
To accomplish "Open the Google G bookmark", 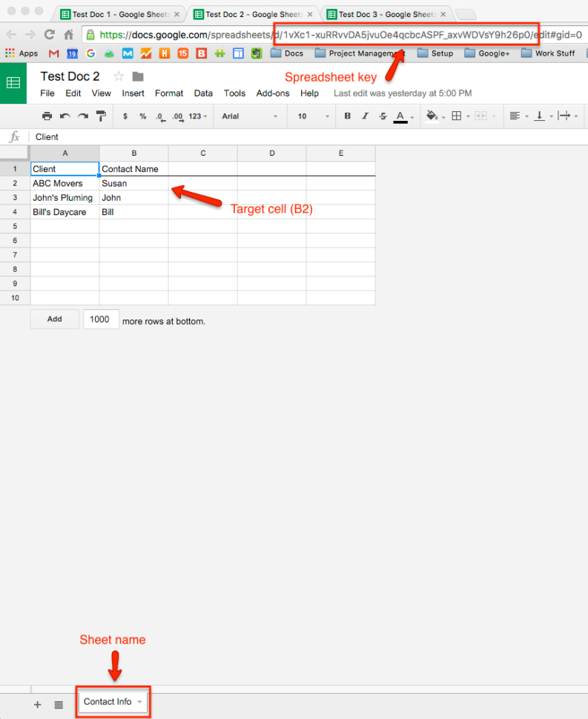I will click(x=90, y=53).
